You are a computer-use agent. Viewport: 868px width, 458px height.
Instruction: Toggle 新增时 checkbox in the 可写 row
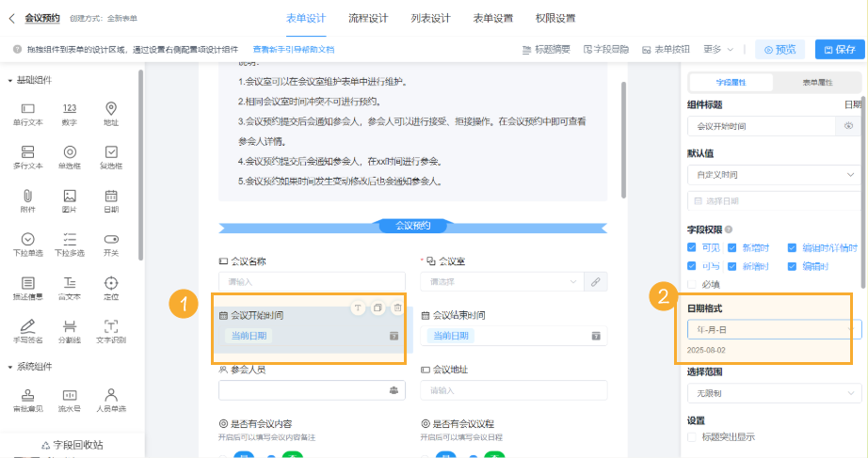731,266
